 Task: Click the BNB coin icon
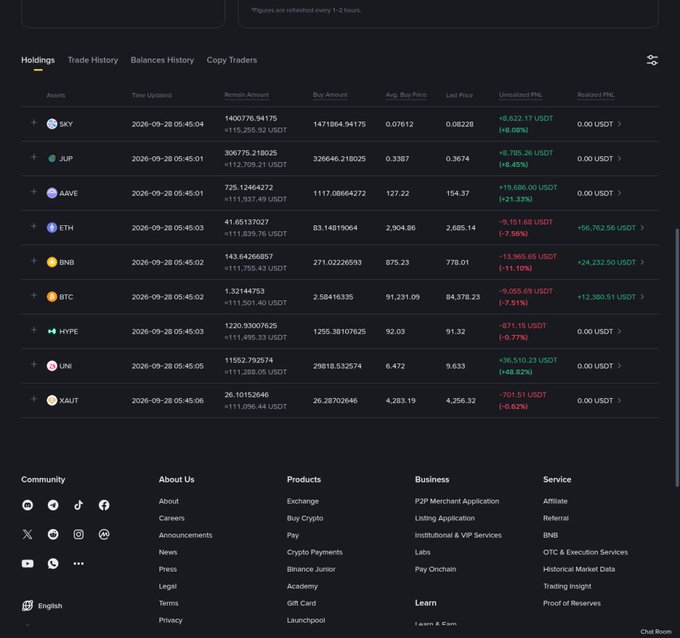[52, 262]
